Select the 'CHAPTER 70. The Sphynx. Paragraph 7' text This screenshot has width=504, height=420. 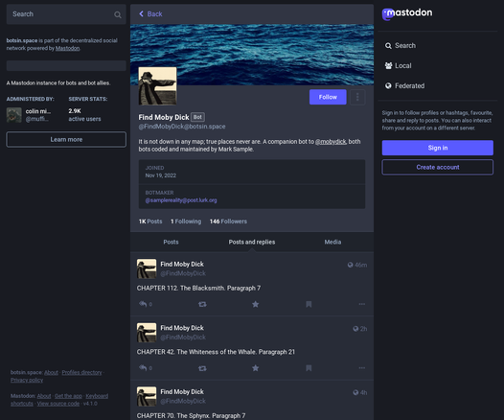[x=191, y=415]
